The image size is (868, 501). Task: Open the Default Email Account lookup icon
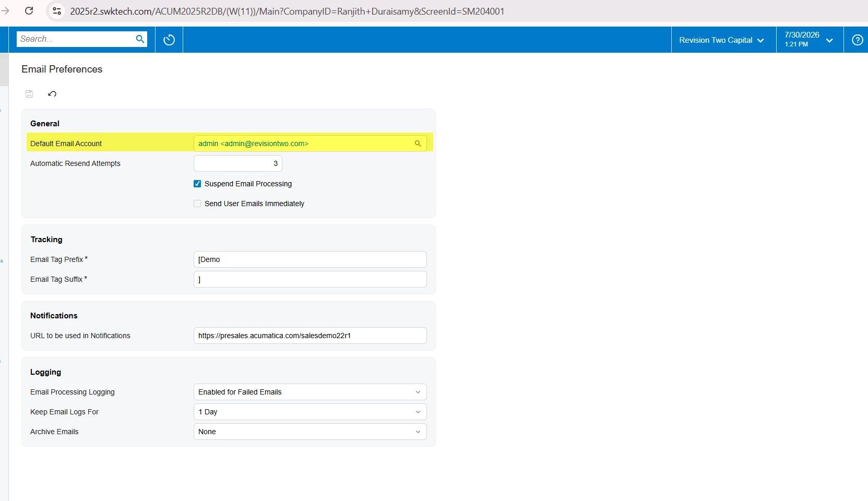point(418,144)
